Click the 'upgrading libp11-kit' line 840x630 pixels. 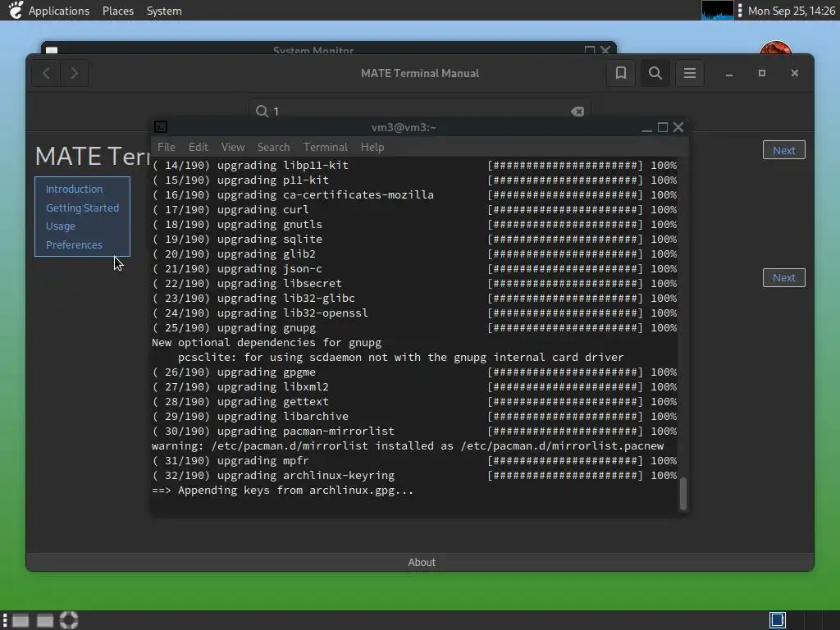(x=414, y=166)
